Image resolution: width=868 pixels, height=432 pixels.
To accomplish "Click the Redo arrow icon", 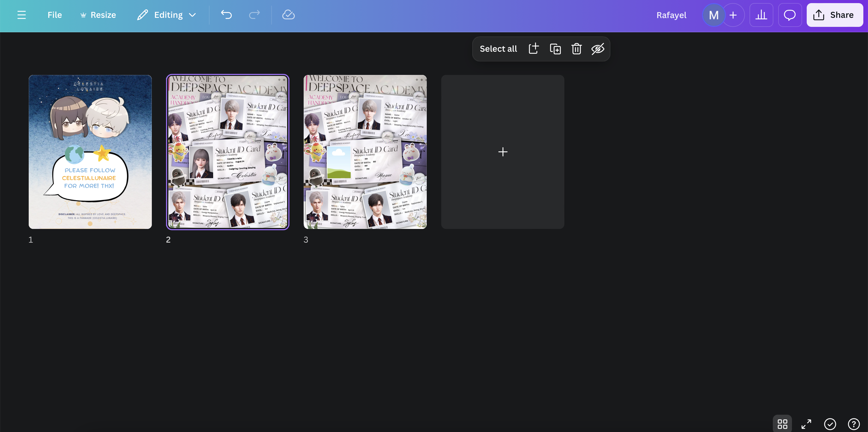I will click(254, 15).
